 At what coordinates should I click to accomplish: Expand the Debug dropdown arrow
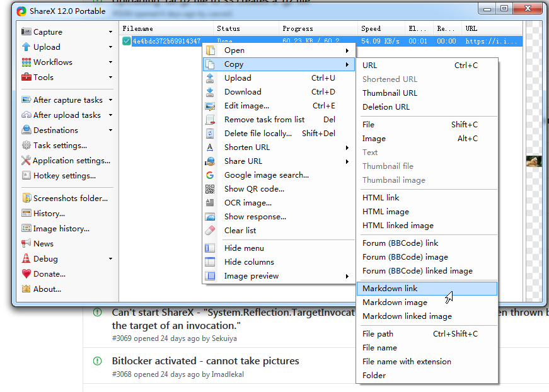[111, 258]
